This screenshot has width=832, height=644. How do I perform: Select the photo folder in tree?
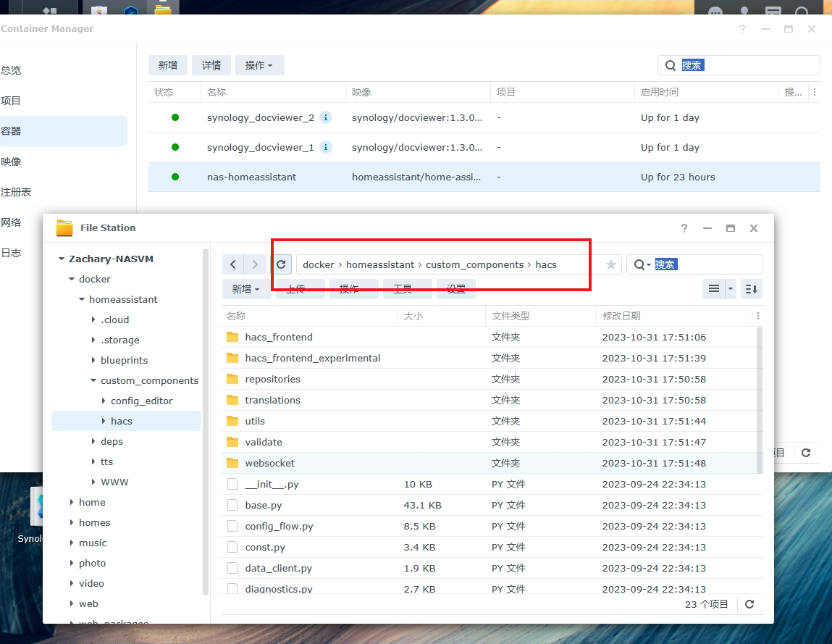point(93,563)
